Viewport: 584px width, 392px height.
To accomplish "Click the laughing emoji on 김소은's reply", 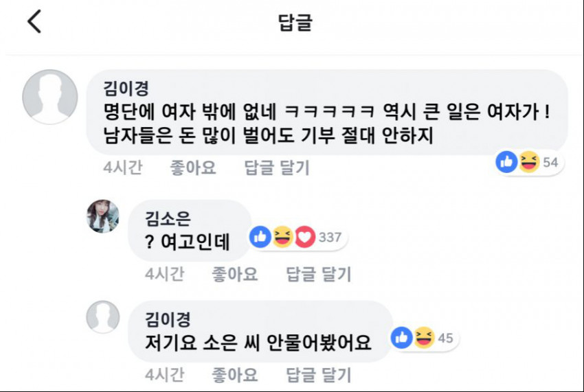I will click(282, 237).
